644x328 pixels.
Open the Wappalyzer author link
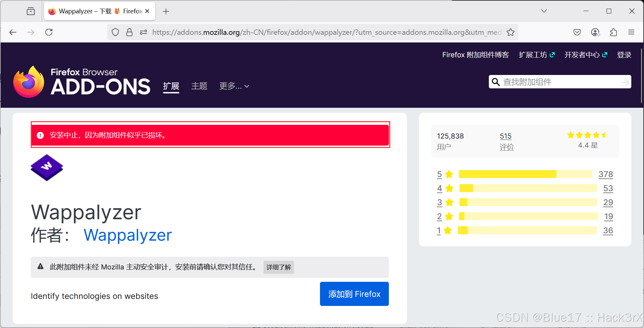click(x=128, y=235)
